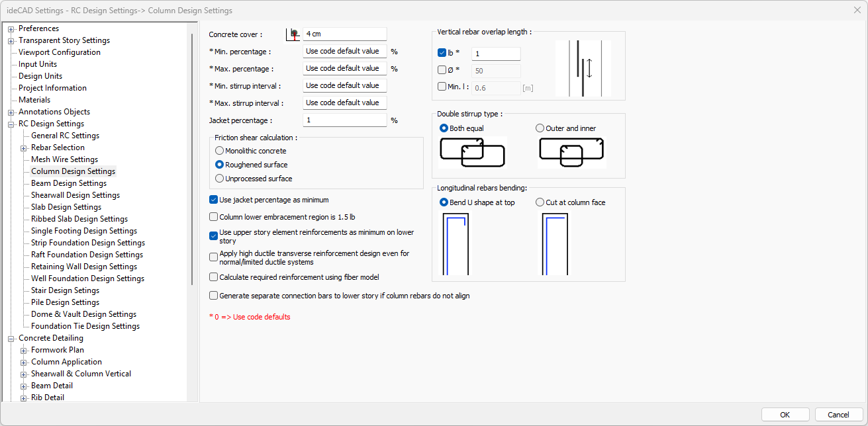Image resolution: width=868 pixels, height=426 pixels.
Task: Click the Max. stirrup interval field
Action: click(344, 103)
